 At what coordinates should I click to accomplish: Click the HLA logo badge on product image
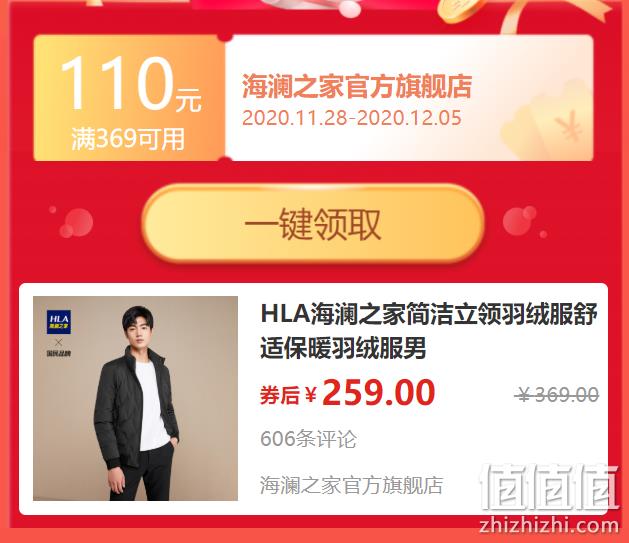[x=59, y=322]
